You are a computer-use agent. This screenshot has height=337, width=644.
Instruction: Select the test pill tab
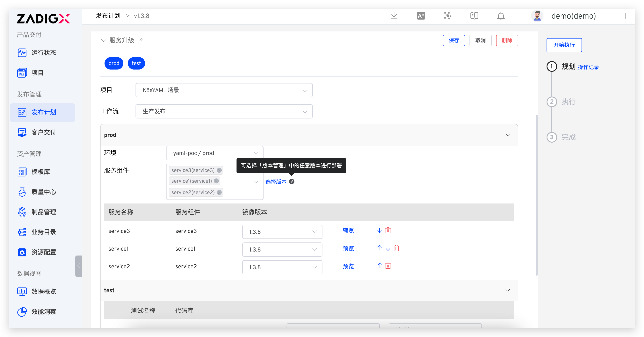(136, 64)
